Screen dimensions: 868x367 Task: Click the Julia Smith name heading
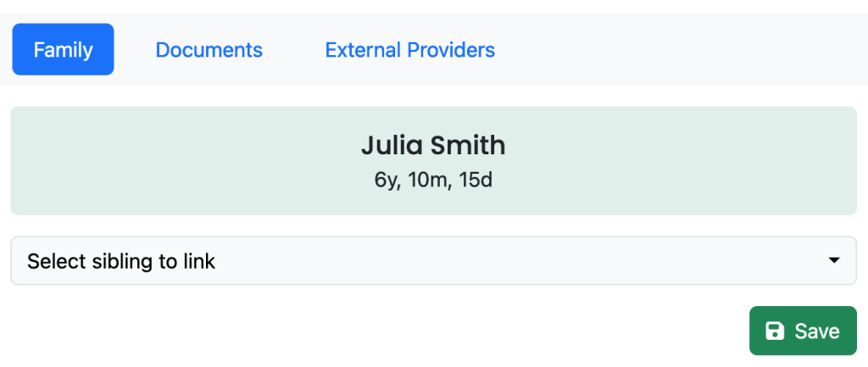[433, 145]
